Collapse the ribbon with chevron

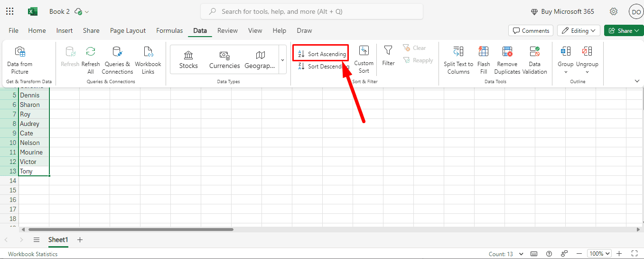[637, 81]
